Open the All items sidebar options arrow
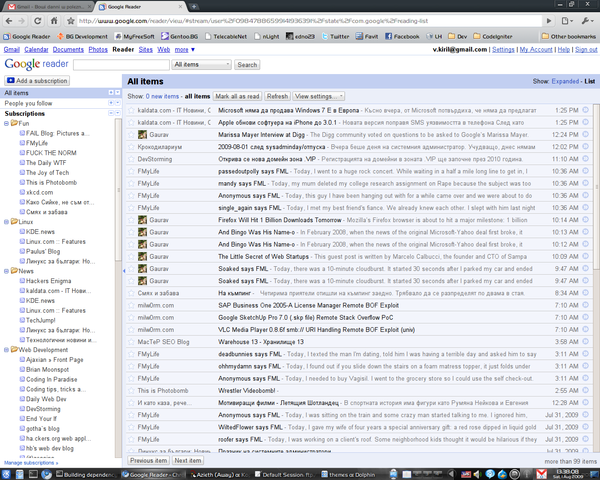The height and width of the screenshot is (480, 600). pos(117,93)
